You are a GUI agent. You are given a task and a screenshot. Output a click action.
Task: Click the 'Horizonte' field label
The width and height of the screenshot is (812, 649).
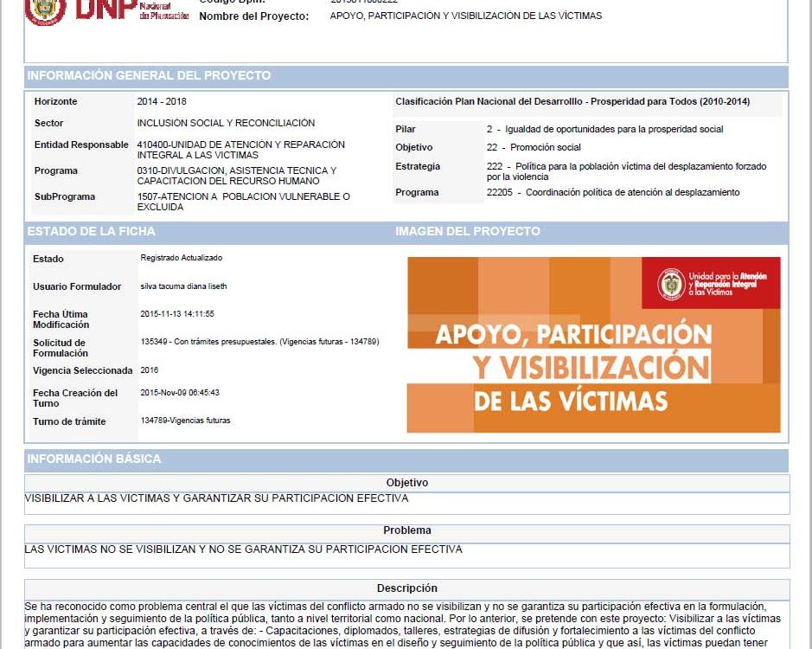click(56, 101)
